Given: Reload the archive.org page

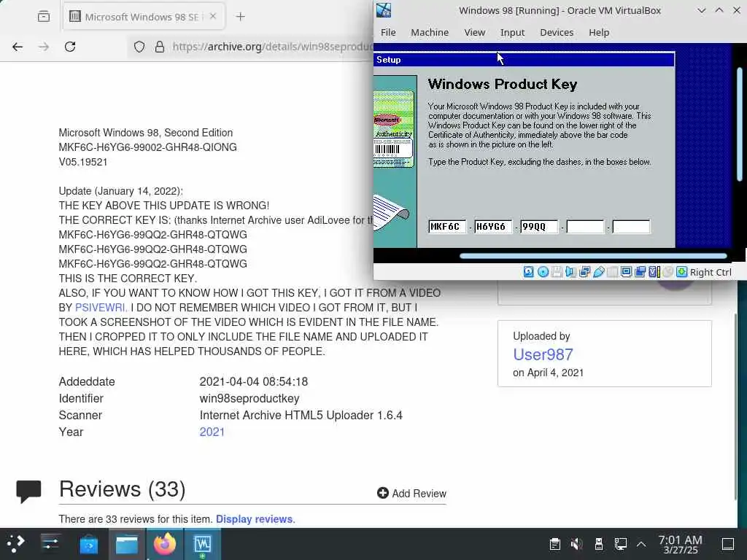Looking at the screenshot, I should [x=70, y=47].
